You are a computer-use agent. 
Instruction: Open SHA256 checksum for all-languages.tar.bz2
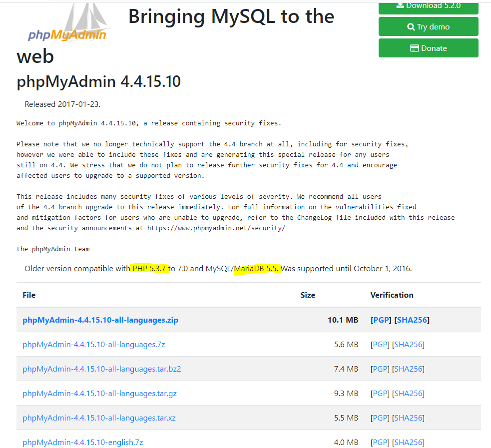[x=408, y=369]
